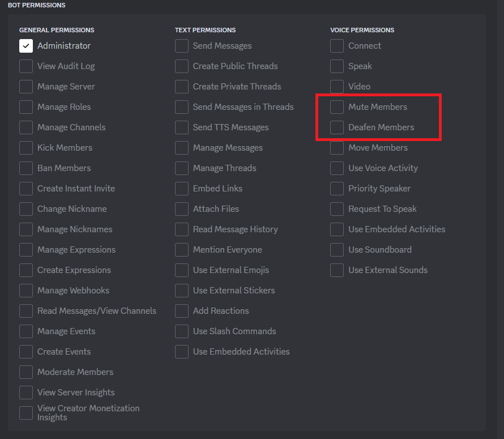Tick the Manage Expressions checkbox
The image size is (504, 439).
click(x=26, y=250)
